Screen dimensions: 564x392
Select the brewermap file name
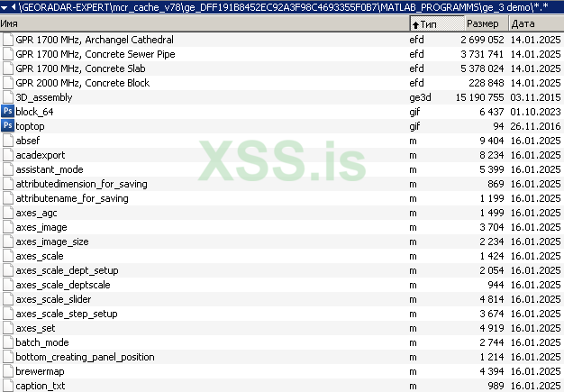click(40, 371)
